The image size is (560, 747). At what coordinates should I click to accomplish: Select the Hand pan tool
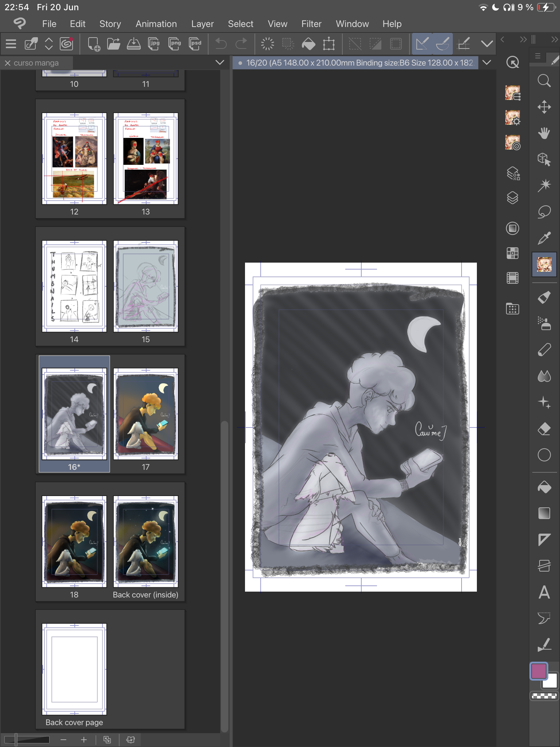coord(544,133)
